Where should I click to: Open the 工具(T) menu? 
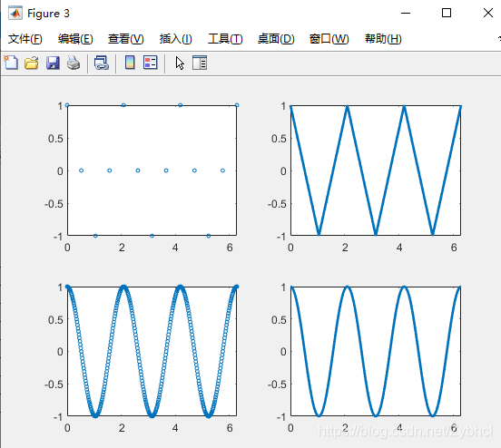click(225, 39)
